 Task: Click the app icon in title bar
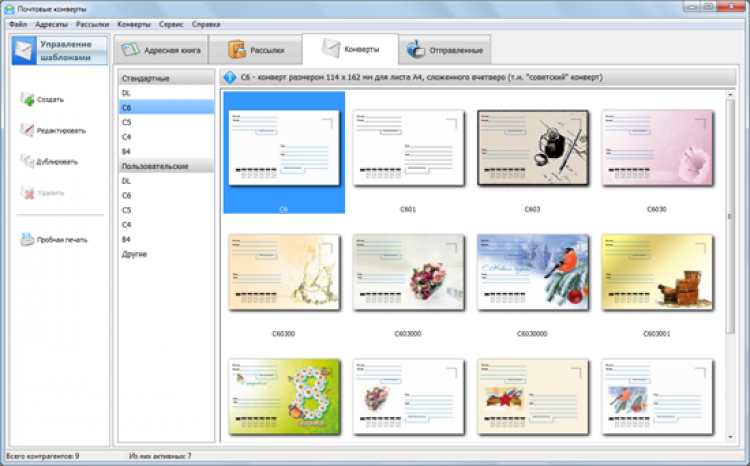9,9
